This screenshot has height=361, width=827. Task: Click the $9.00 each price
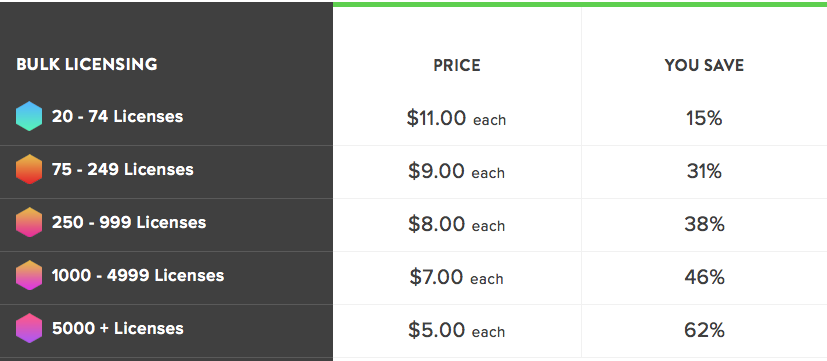(456, 172)
